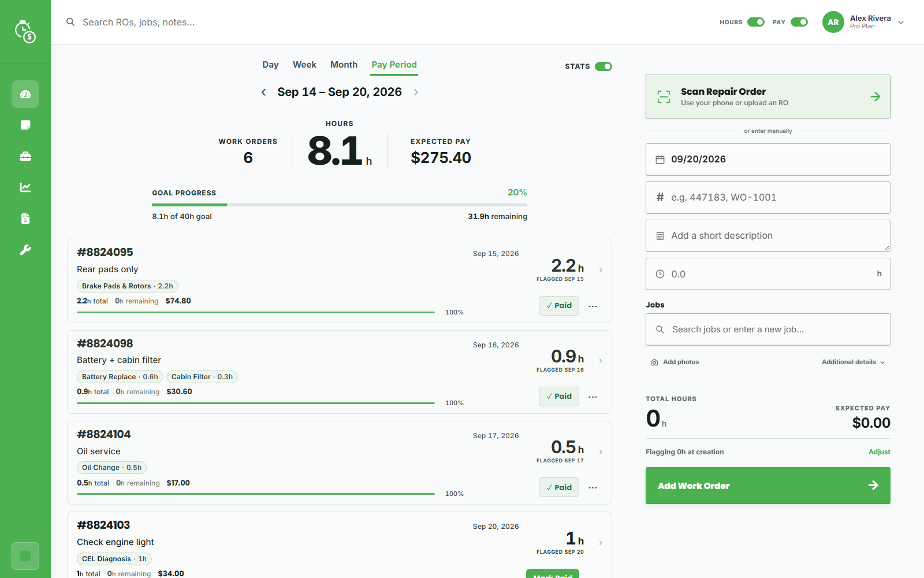This screenshot has width=924, height=578.
Task: Switch to Month view tab
Action: [x=344, y=65]
